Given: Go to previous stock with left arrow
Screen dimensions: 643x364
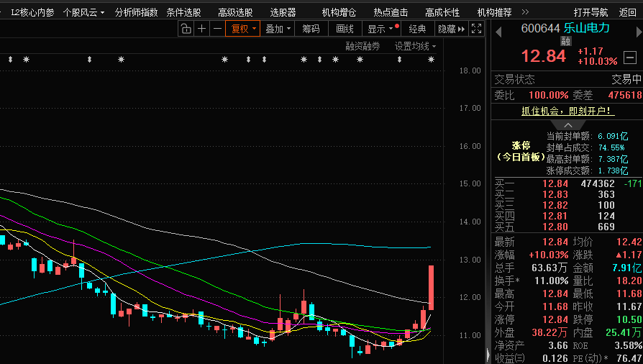Looking at the screenshot, I should point(498,30).
